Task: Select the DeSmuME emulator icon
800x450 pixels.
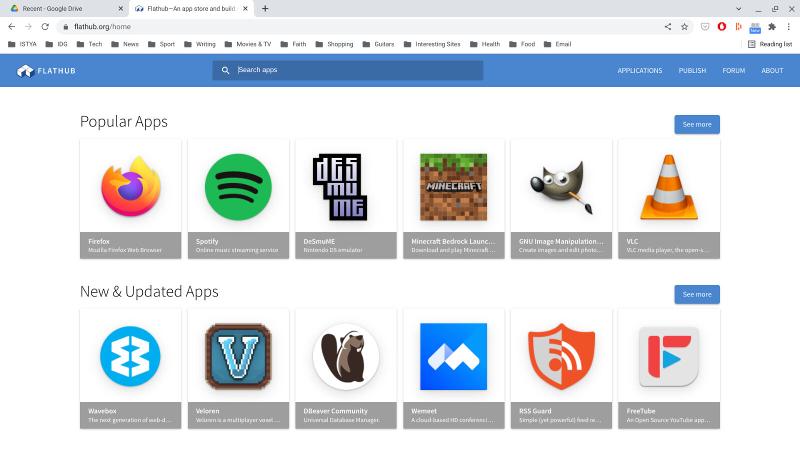Action: click(340, 187)
